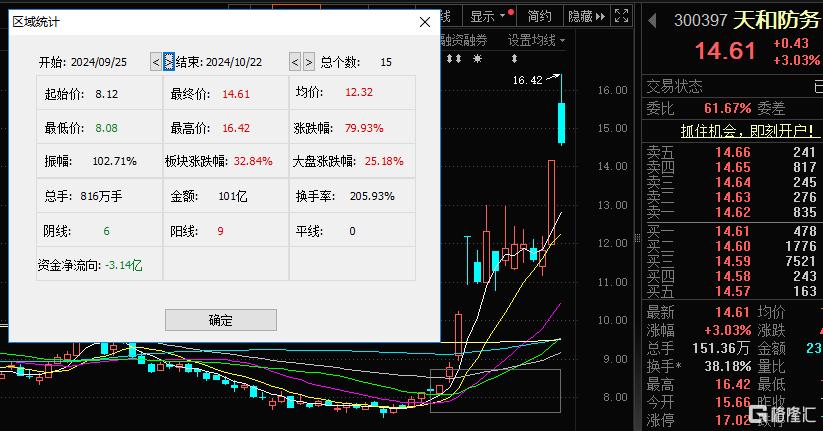Step the end date 2024/10/22 forward
823x431 pixels.
pyautogui.click(x=309, y=62)
